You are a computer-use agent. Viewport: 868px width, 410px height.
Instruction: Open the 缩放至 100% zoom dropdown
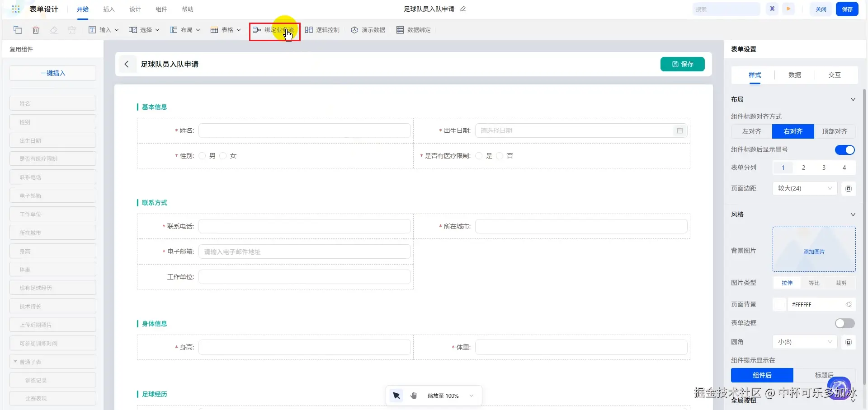[450, 396]
